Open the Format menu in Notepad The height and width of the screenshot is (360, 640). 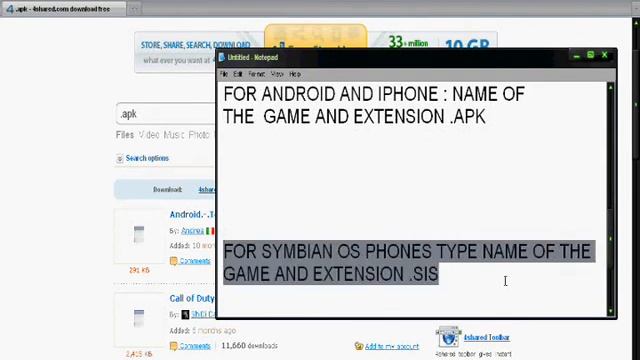coord(256,74)
